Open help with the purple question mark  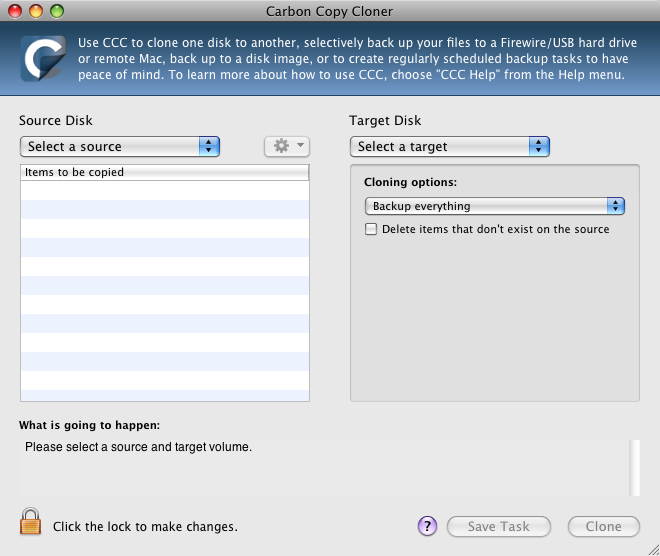coord(427,526)
